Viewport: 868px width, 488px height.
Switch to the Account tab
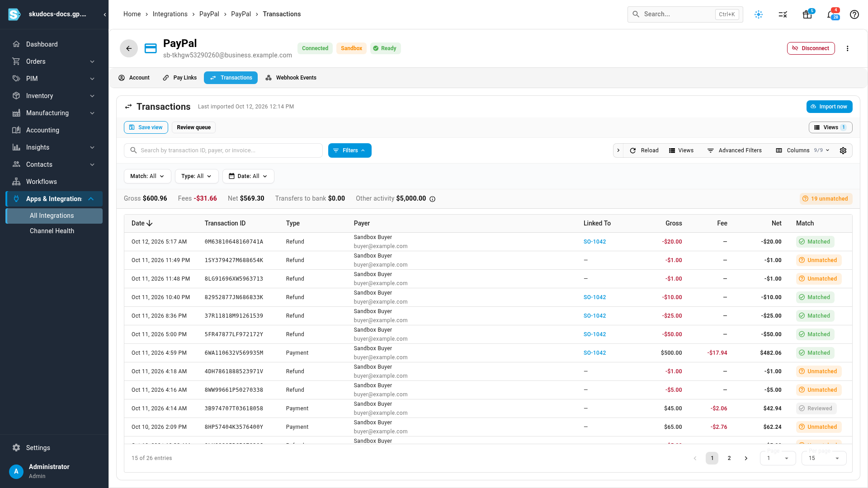pos(134,78)
